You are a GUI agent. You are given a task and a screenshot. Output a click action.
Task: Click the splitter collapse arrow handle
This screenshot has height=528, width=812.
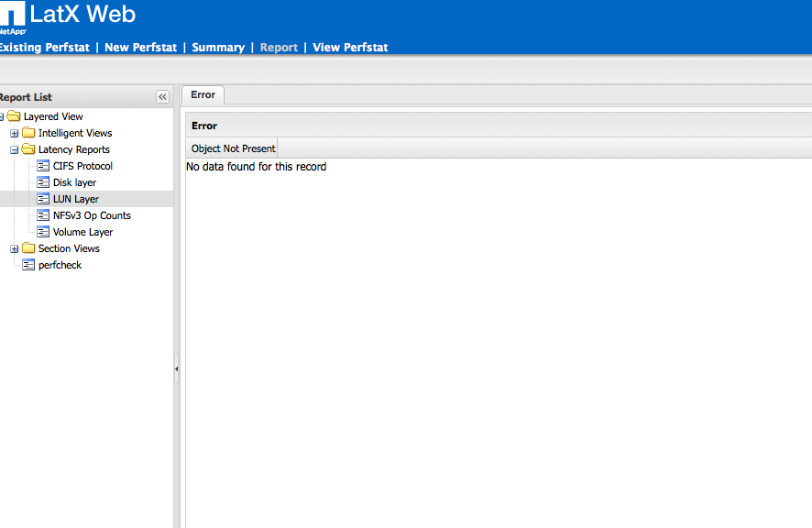pyautogui.click(x=177, y=368)
